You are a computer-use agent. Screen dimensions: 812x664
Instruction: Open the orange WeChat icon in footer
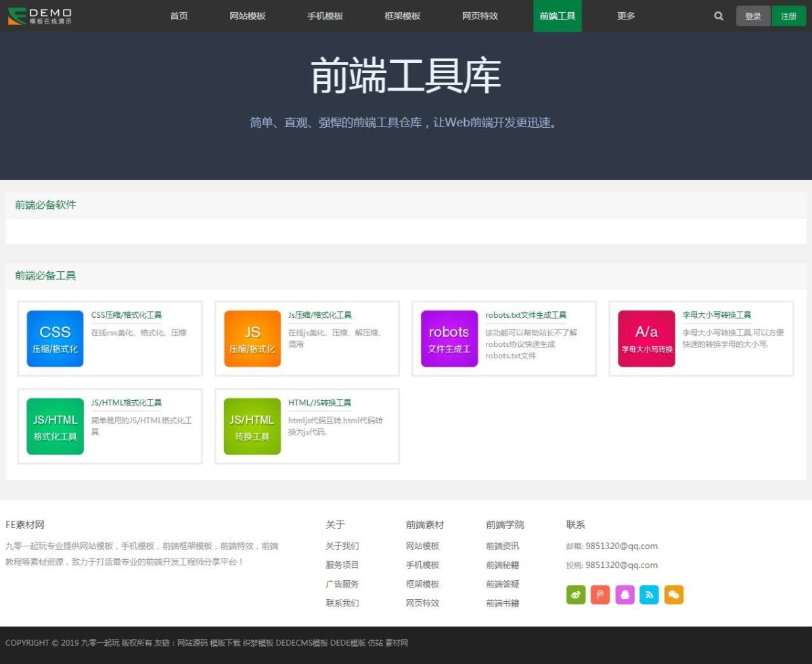tap(674, 595)
